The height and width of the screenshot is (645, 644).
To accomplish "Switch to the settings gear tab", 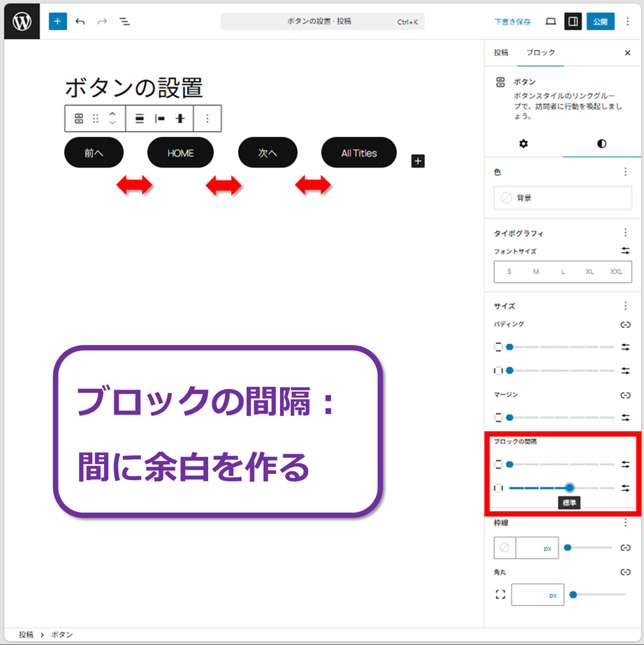I will [523, 144].
